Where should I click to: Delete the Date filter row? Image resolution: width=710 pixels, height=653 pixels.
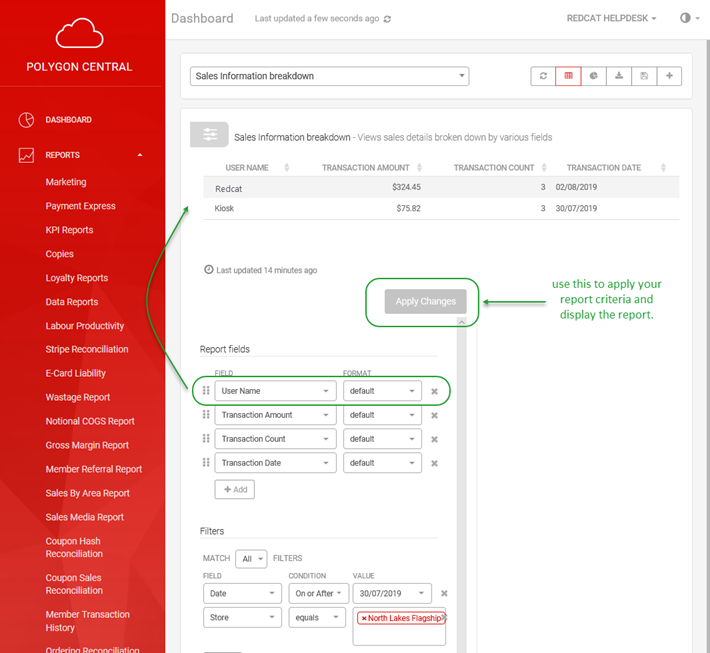(x=444, y=593)
